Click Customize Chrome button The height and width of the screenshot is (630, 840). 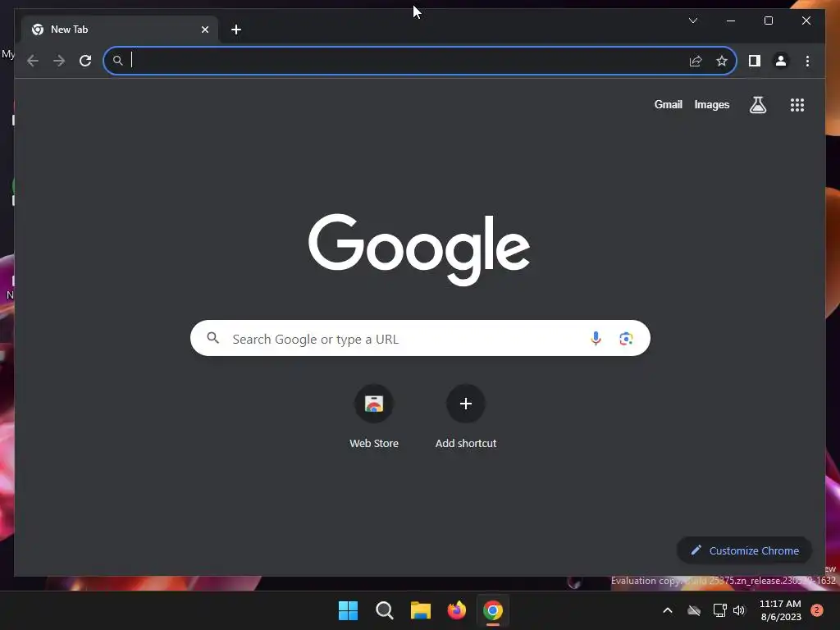(744, 550)
